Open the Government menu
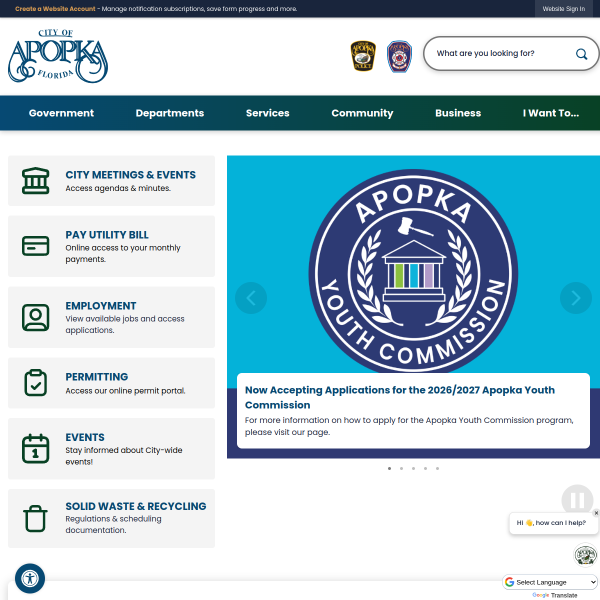The height and width of the screenshot is (600, 600). [61, 113]
